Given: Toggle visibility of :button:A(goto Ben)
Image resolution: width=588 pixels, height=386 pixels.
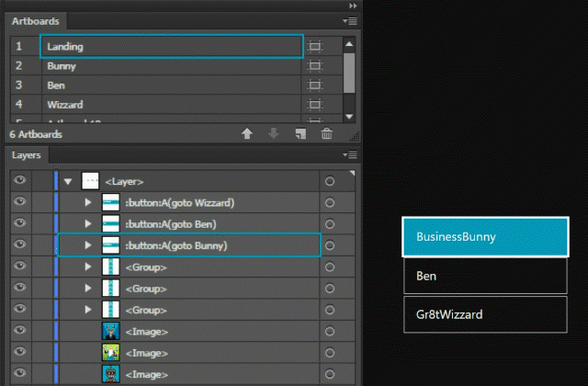Looking at the screenshot, I should coord(18,223).
